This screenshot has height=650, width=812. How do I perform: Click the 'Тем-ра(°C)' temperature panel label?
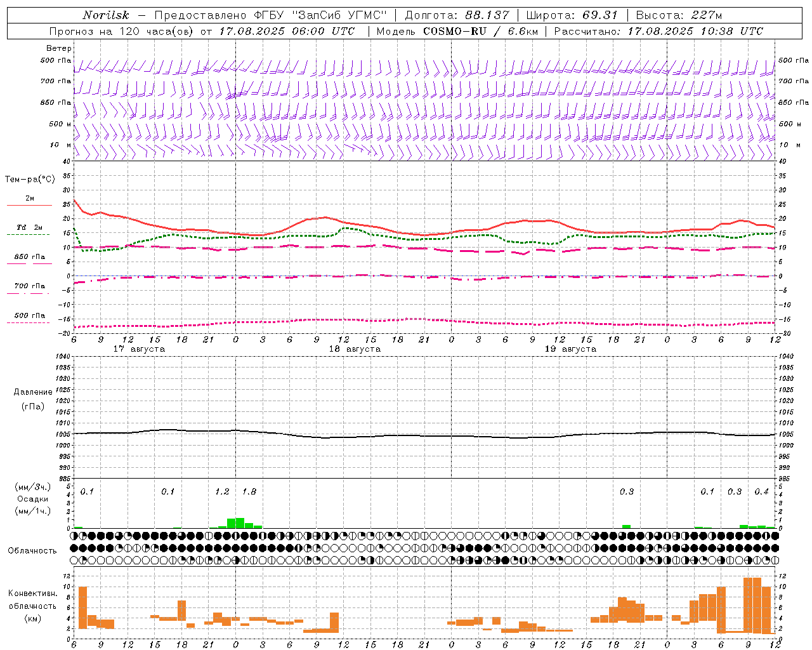[x=30, y=180]
